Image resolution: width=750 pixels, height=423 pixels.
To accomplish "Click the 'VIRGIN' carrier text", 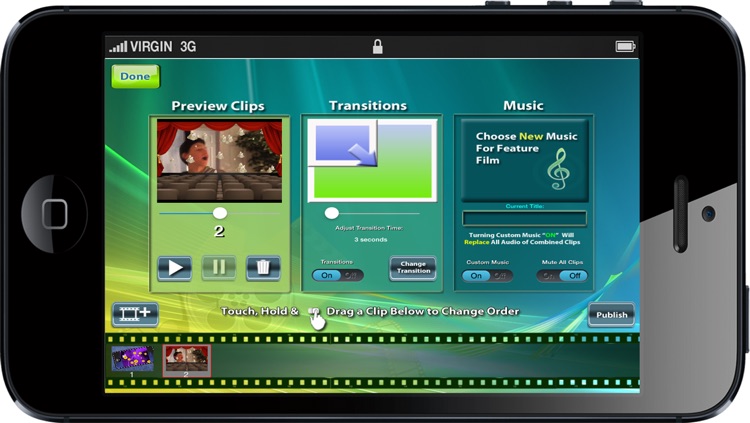I will pyautogui.click(x=151, y=46).
